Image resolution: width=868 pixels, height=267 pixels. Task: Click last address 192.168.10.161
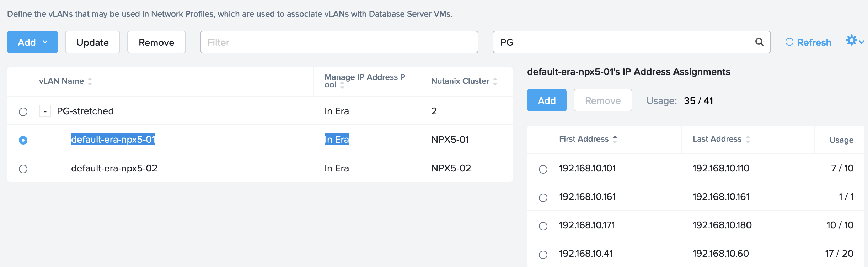(721, 196)
